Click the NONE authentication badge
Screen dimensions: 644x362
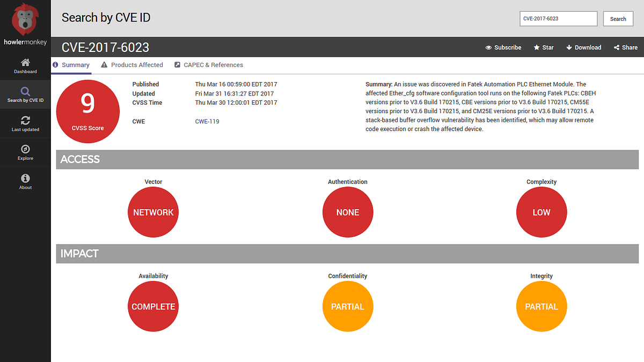[x=348, y=212]
